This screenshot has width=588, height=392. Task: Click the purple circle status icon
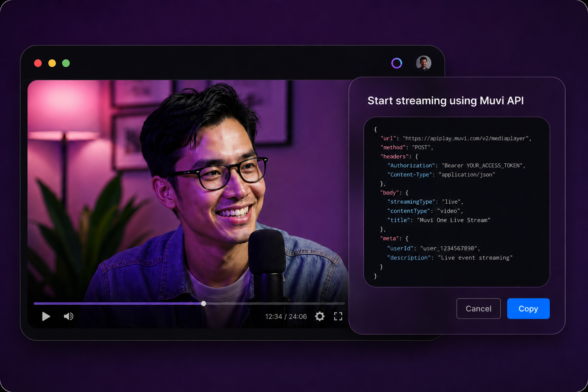click(396, 63)
